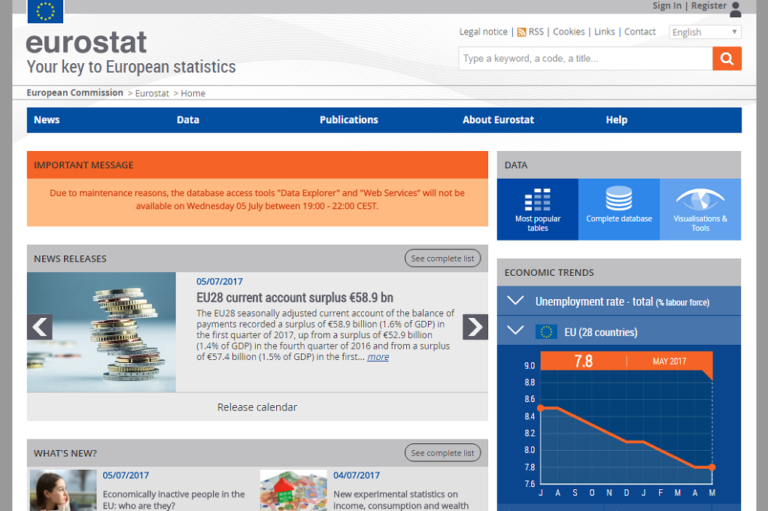Click the maintenance notice message text
This screenshot has width=768, height=511.
(x=257, y=199)
